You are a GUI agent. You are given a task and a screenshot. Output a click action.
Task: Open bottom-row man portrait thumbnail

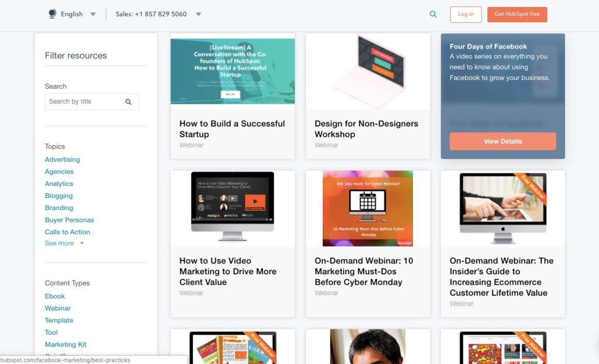click(368, 347)
